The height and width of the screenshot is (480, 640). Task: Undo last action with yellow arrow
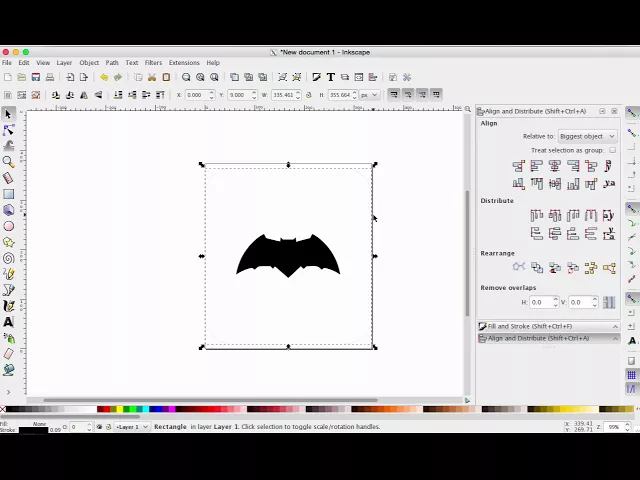click(104, 77)
